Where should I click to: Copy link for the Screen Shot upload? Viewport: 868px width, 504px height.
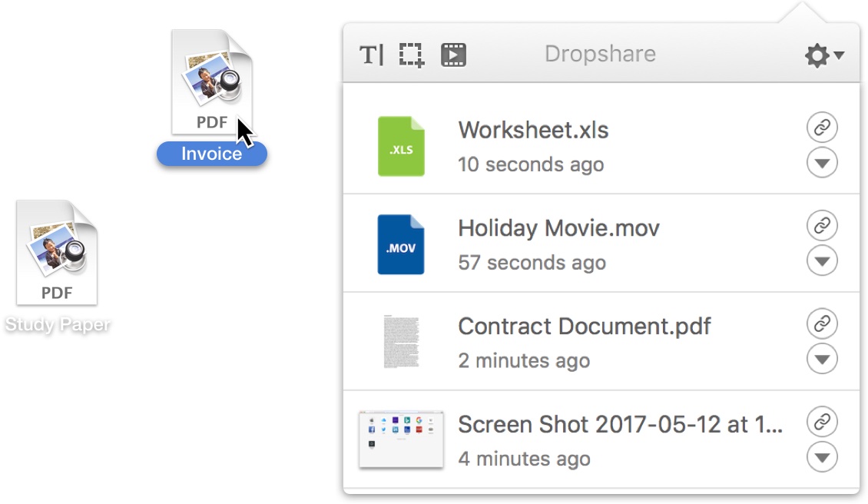[822, 423]
